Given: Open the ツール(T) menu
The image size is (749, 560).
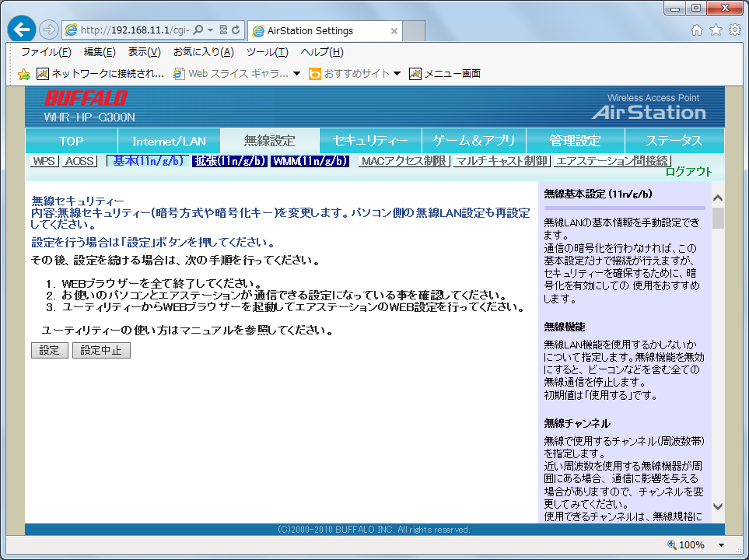Looking at the screenshot, I should [267, 52].
